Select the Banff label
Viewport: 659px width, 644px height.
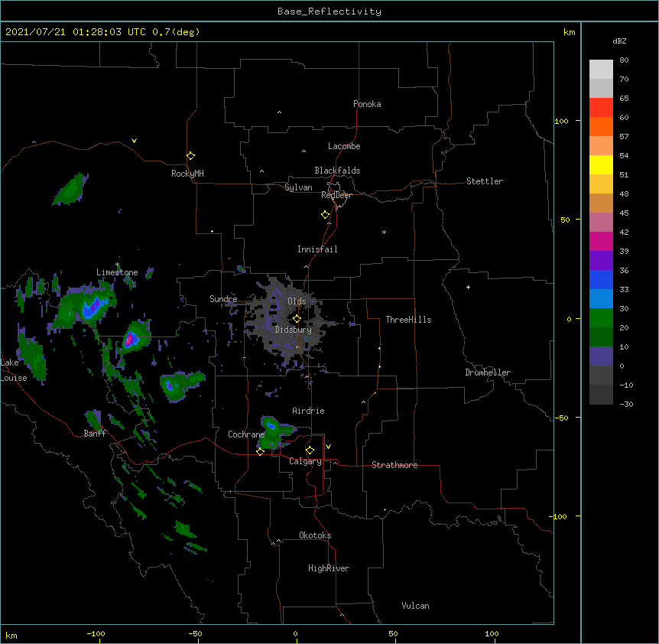point(95,434)
